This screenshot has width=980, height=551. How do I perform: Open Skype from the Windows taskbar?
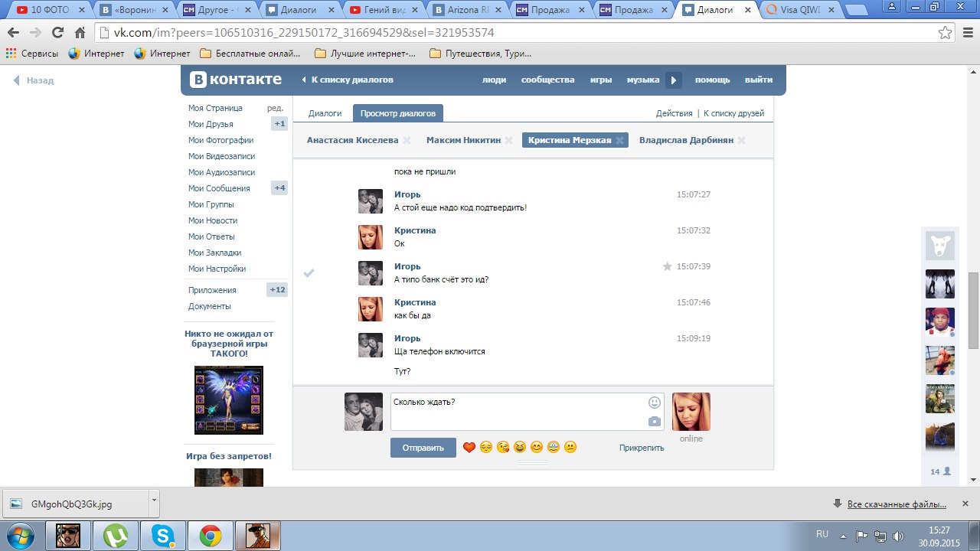(162, 535)
